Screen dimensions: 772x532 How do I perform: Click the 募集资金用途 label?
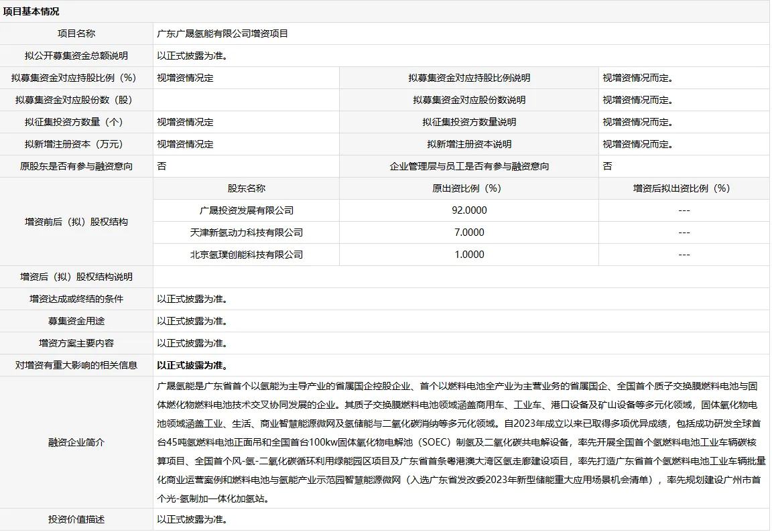coord(76,322)
